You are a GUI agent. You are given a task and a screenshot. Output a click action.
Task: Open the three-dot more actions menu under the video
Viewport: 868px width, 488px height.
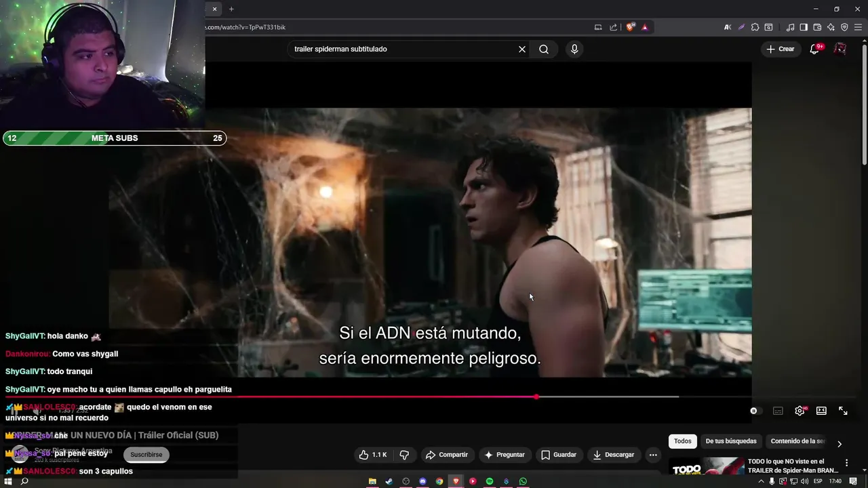[653, 455]
